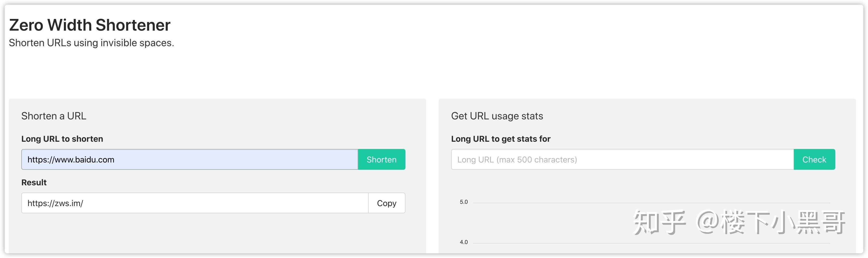Image resolution: width=868 pixels, height=258 pixels.
Task: Click the chart gridline at value 4.0
Action: pos(573,243)
